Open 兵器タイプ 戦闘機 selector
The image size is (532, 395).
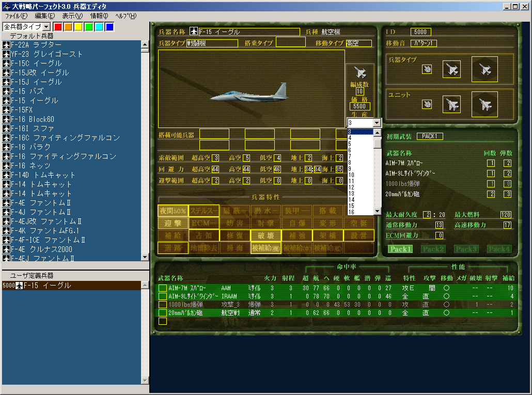212,43
